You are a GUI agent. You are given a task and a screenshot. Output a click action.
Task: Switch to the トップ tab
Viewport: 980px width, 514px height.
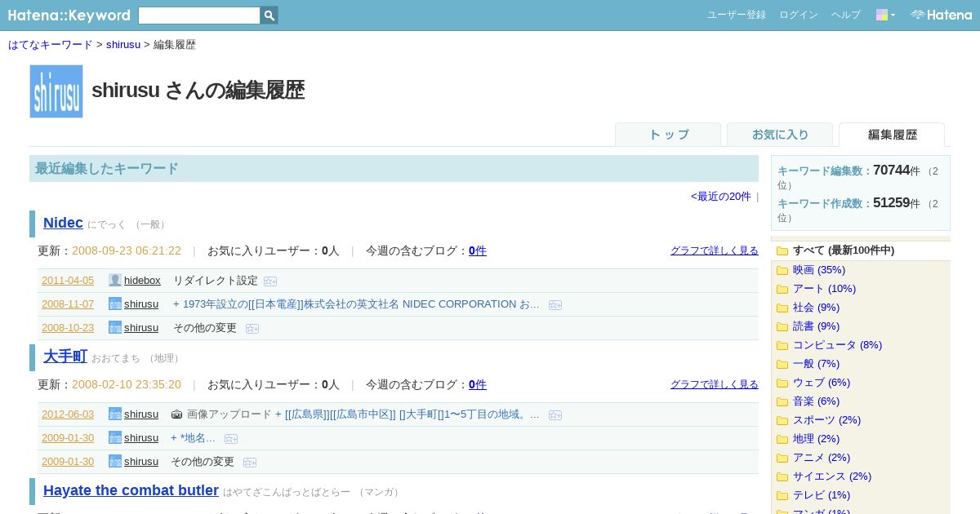pos(668,135)
